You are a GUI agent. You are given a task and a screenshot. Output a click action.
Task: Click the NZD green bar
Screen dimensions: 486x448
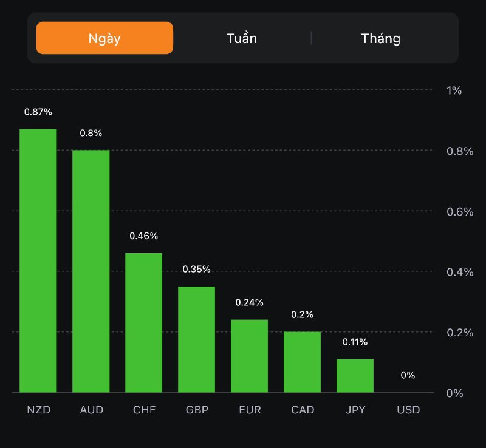[38, 260]
